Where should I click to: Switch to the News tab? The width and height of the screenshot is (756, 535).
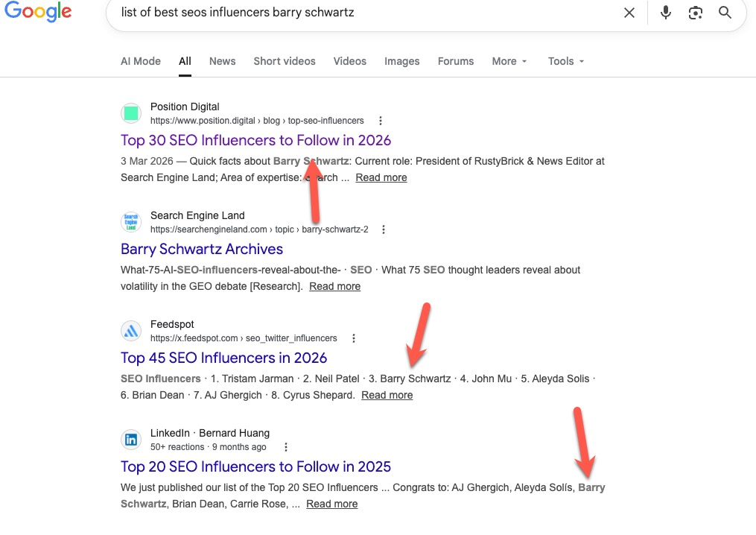tap(222, 61)
